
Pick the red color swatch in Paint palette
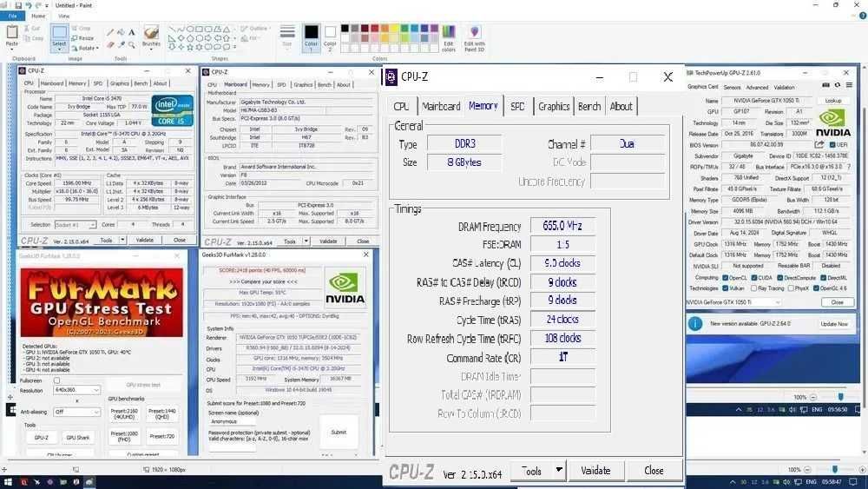coord(375,29)
